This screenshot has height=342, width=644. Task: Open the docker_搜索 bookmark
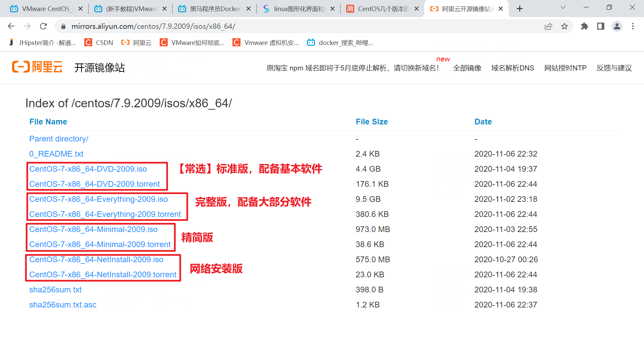[x=340, y=43]
